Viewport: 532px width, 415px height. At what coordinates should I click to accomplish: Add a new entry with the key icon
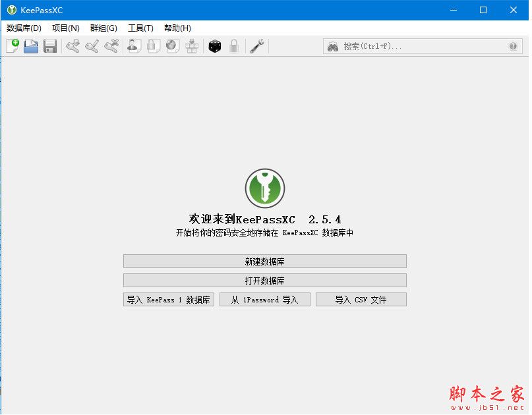[73, 46]
